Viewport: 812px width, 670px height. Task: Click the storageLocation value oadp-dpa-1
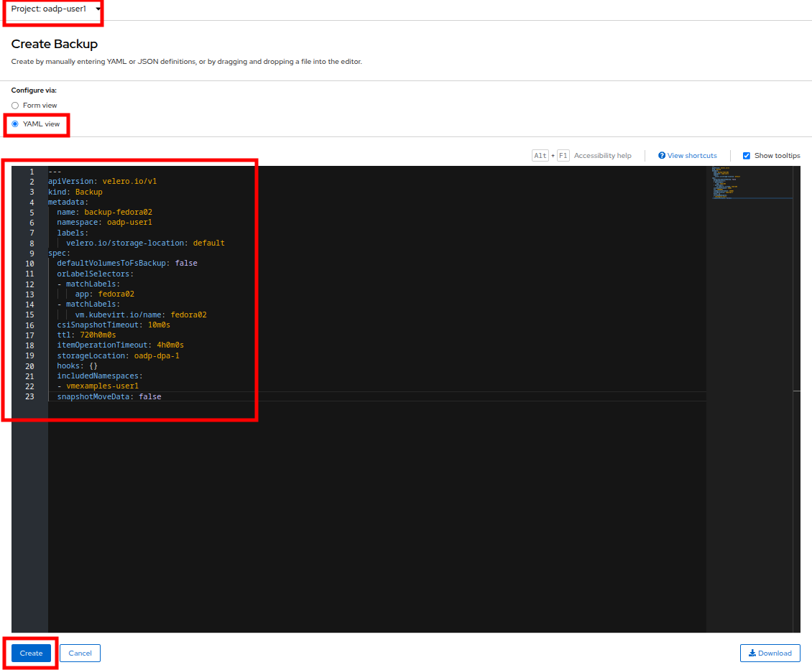coord(156,355)
